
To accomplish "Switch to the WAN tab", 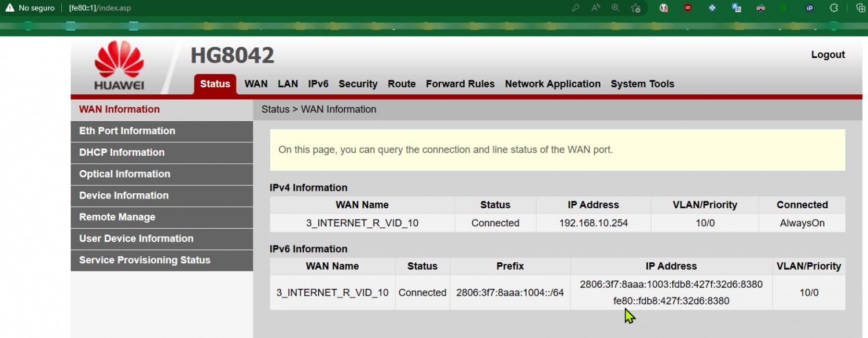I will point(256,84).
